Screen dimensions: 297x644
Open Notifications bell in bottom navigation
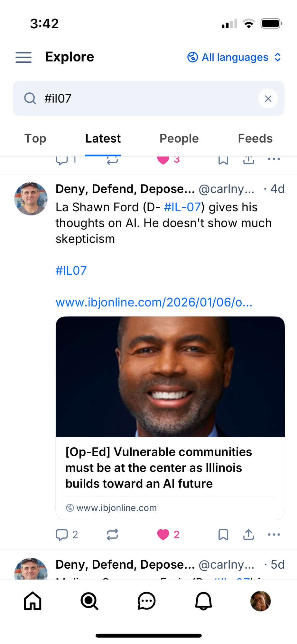203,601
